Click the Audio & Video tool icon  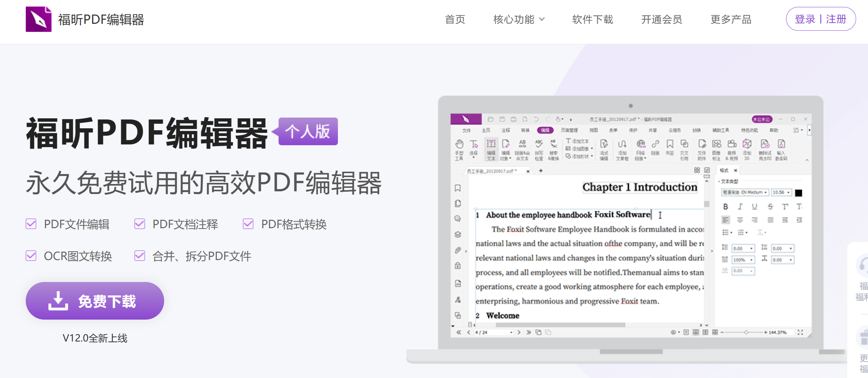(732, 144)
